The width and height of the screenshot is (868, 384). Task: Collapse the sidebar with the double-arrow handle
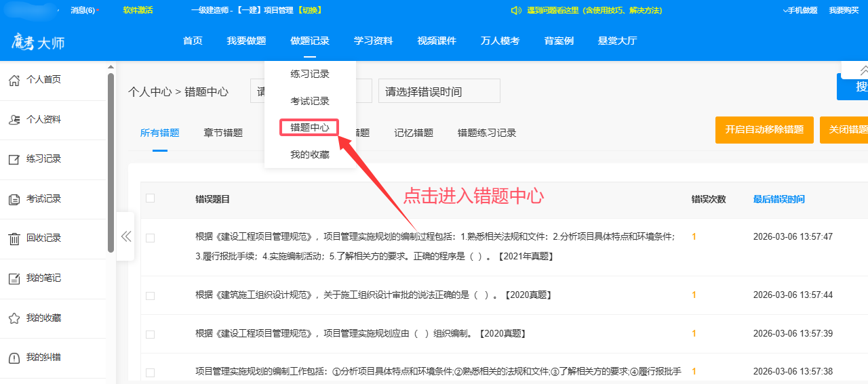pos(125,236)
